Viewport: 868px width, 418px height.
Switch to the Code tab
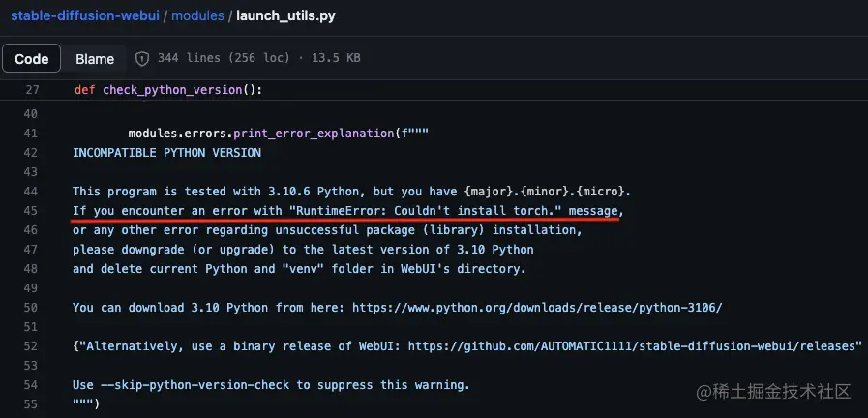click(32, 59)
